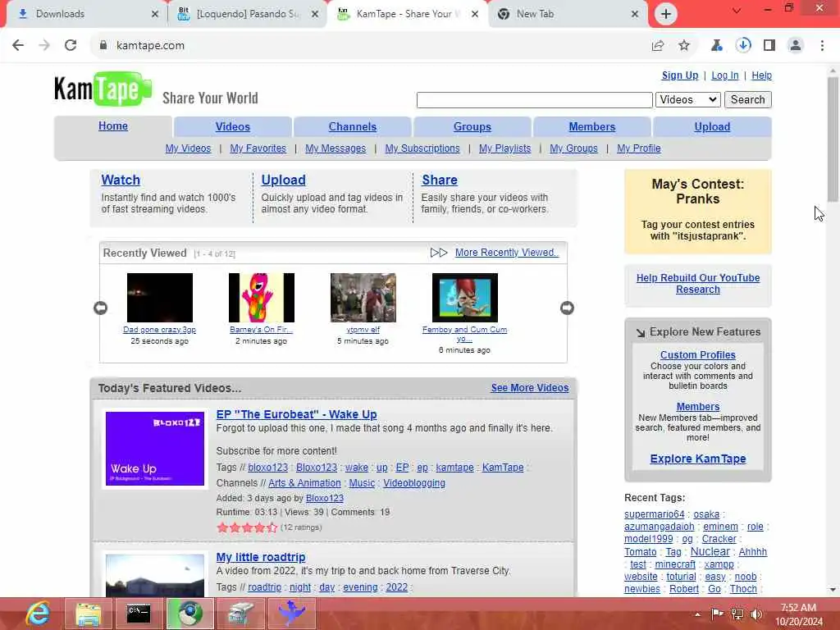
Task: Rate Wake Up video with the star rating
Action: pyautogui.click(x=247, y=527)
